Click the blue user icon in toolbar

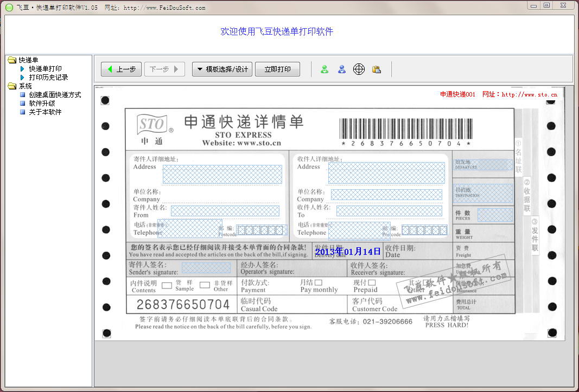(342, 69)
